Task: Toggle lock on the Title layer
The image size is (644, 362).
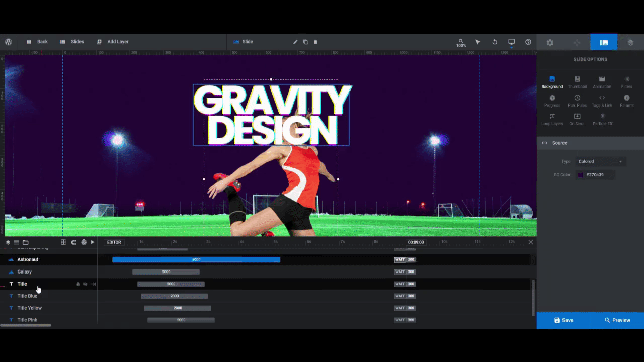Action: point(78,284)
